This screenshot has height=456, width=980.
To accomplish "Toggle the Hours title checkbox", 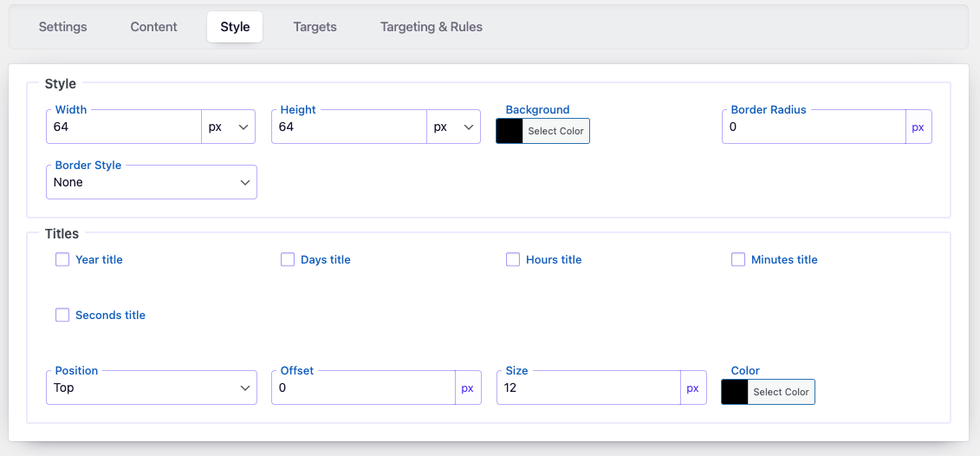I will point(513,259).
